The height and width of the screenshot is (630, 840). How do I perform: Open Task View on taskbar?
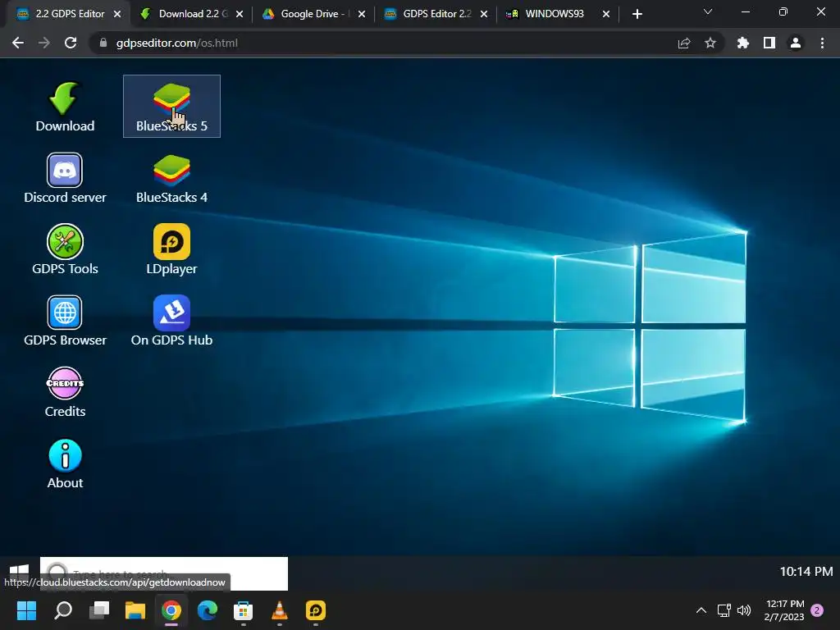pyautogui.click(x=99, y=610)
